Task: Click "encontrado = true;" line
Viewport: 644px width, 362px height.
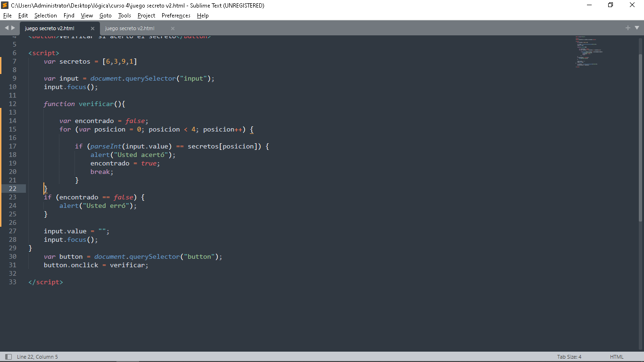Action: click(x=125, y=163)
